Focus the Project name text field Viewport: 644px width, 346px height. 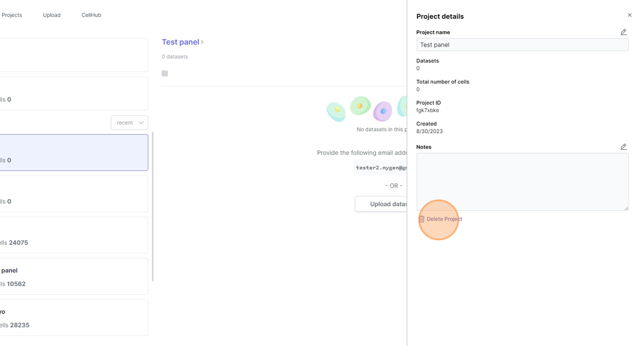(522, 45)
